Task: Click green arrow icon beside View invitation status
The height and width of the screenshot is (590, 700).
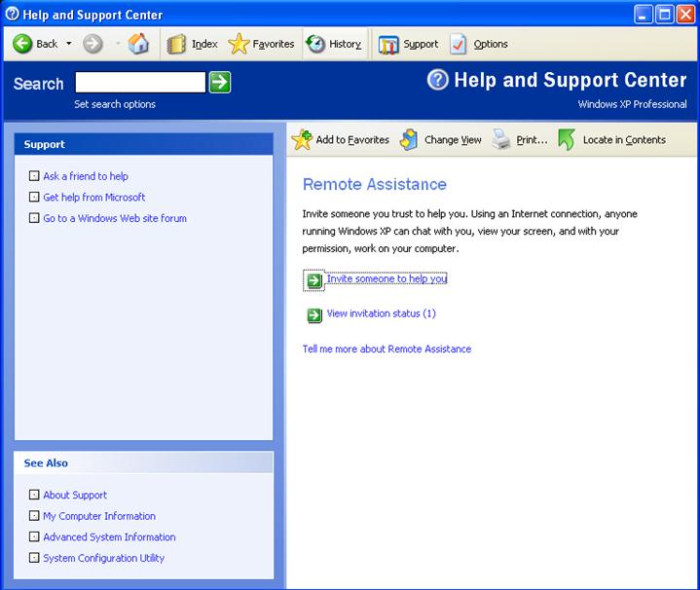Action: [314, 315]
